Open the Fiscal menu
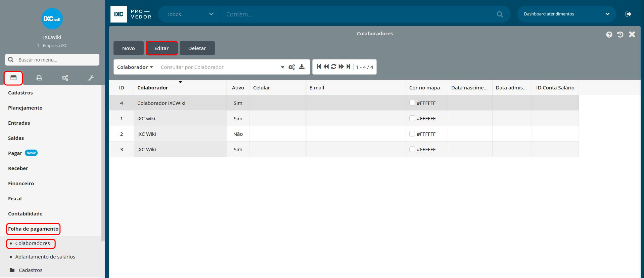The height and width of the screenshot is (278, 644). point(15,199)
